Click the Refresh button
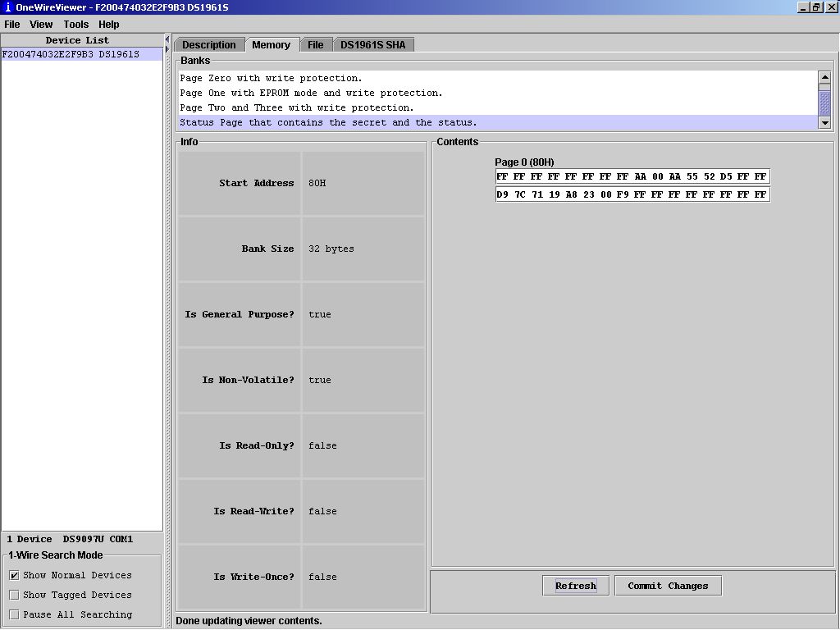Screen dimensions: 840x630 point(576,586)
